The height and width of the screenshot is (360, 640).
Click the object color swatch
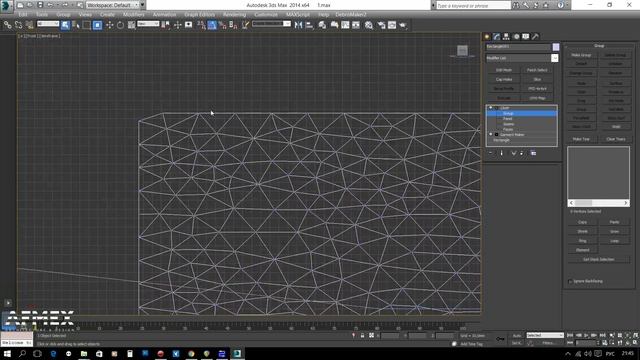(556, 47)
